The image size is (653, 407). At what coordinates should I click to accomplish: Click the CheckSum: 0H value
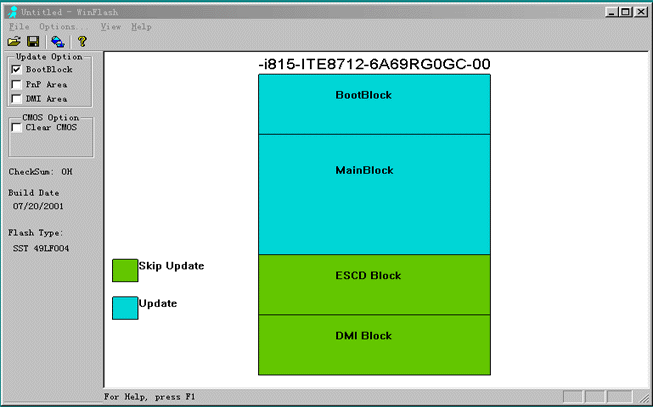click(40, 172)
